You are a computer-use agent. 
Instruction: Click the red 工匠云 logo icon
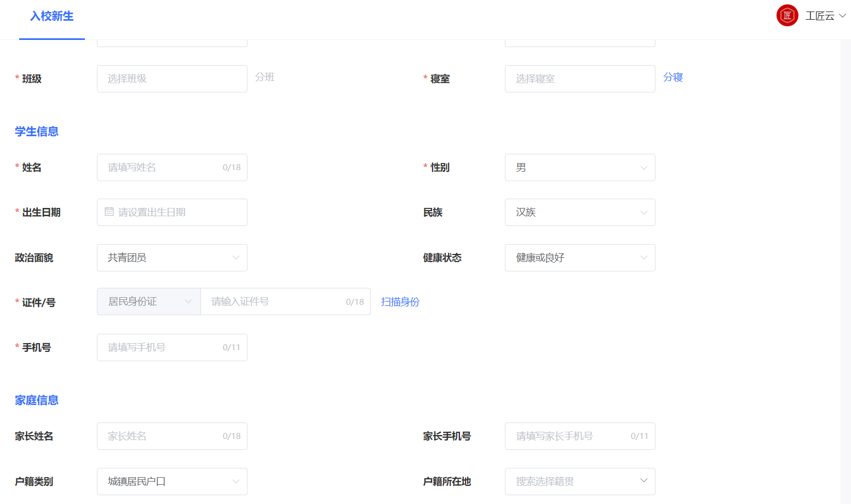(x=787, y=15)
